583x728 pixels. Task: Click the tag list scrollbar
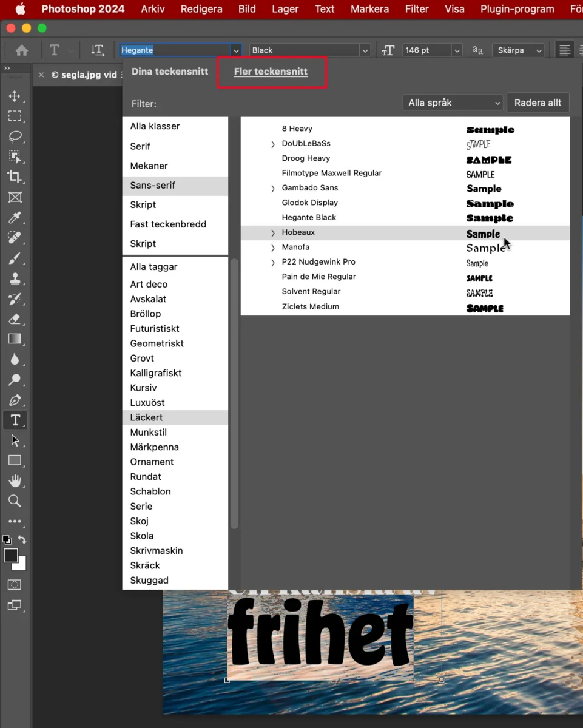click(234, 394)
